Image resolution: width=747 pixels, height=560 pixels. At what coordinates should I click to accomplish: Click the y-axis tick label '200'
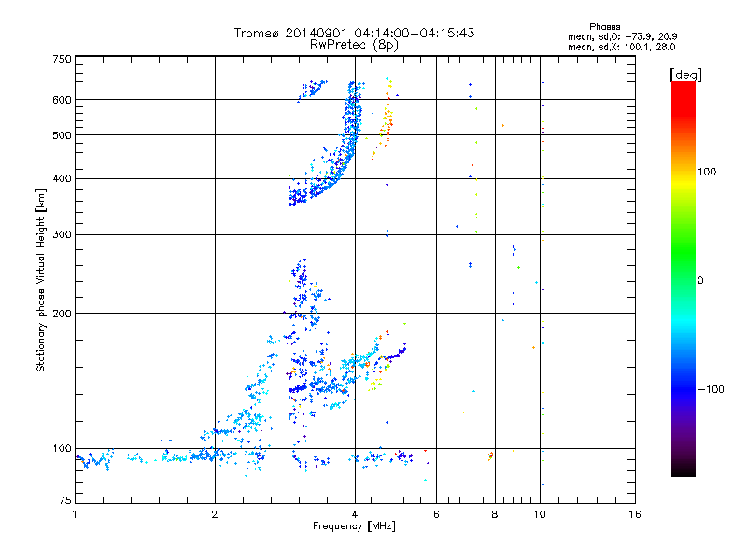click(63, 314)
